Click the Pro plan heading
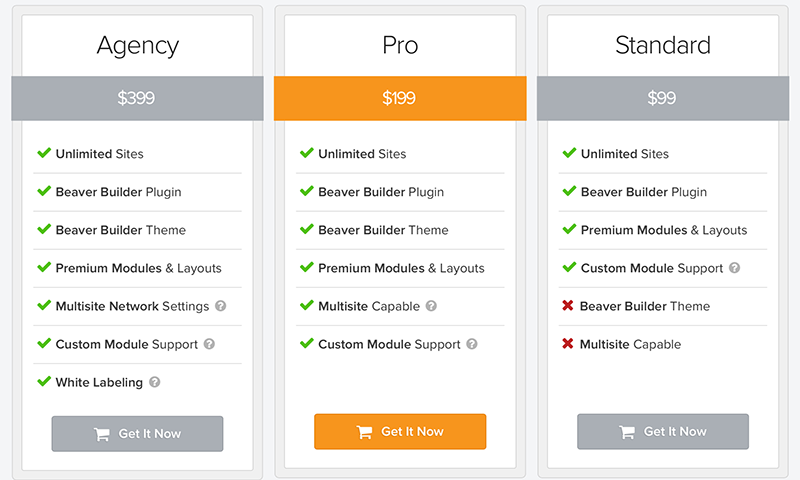This screenshot has height=480, width=800. [400, 45]
